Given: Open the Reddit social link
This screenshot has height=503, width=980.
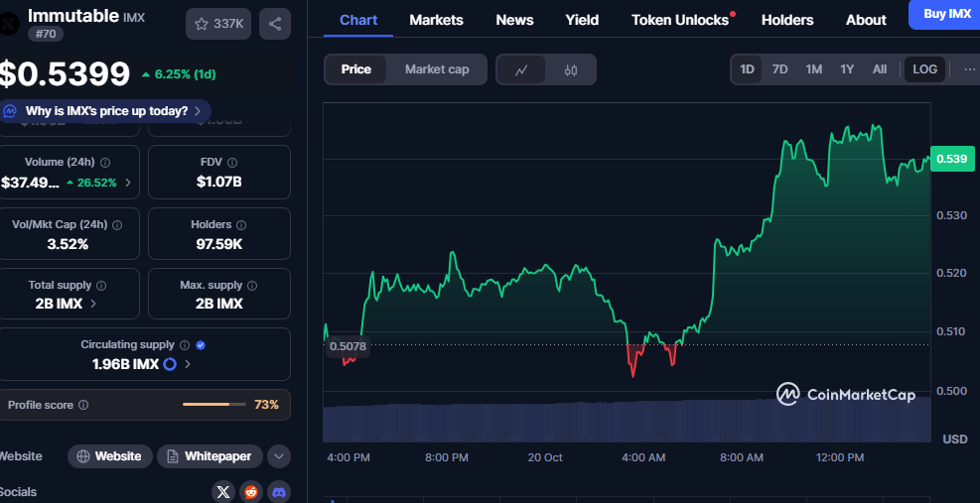Looking at the screenshot, I should click(x=251, y=491).
